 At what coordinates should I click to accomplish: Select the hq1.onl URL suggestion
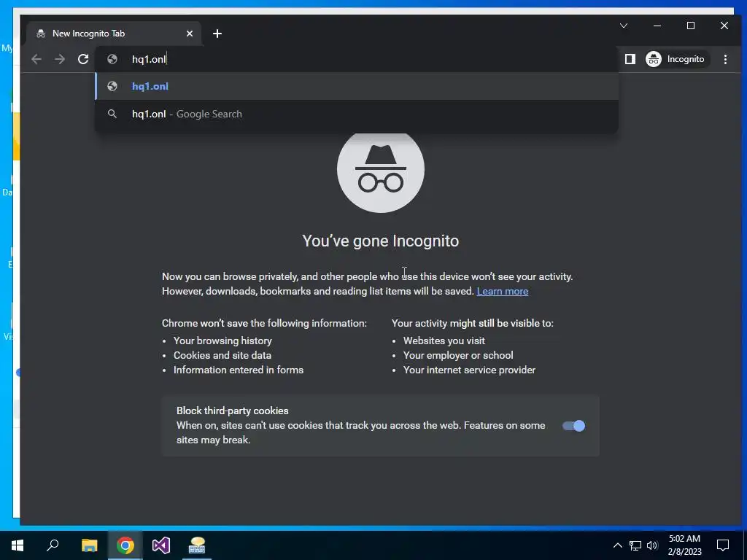point(357,86)
